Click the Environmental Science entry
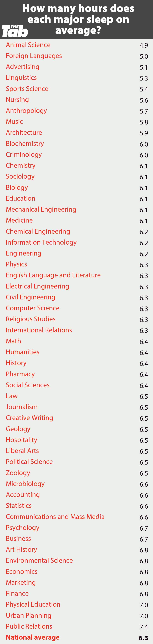This screenshot has height=644, width=153. (x=39, y=560)
